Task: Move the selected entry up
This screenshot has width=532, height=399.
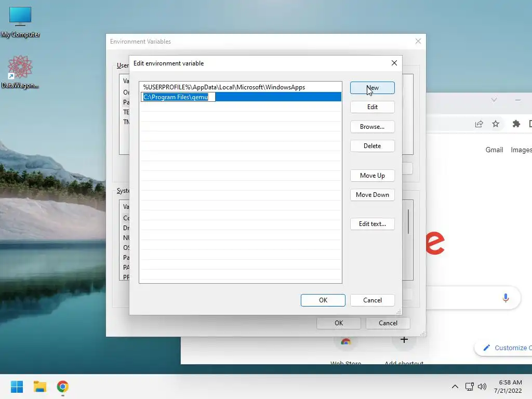Action: click(x=372, y=176)
